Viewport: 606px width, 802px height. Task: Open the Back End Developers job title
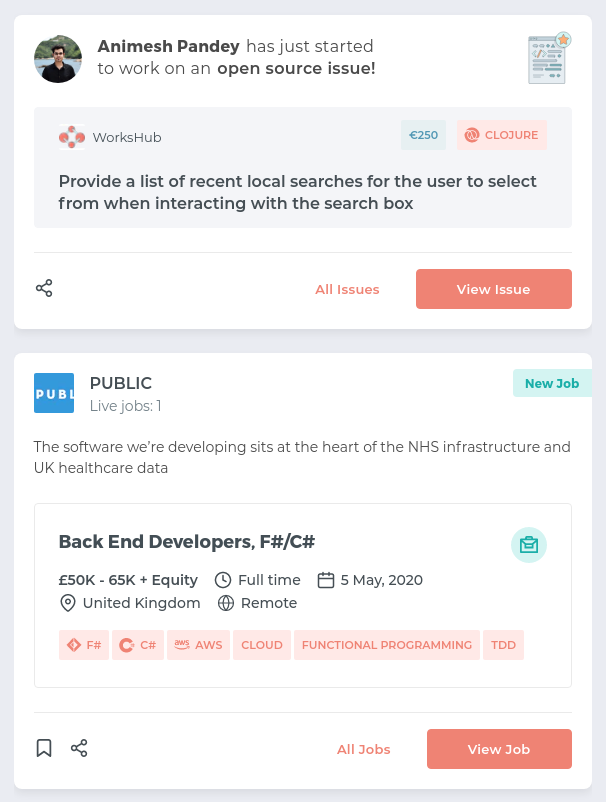[x=187, y=542]
